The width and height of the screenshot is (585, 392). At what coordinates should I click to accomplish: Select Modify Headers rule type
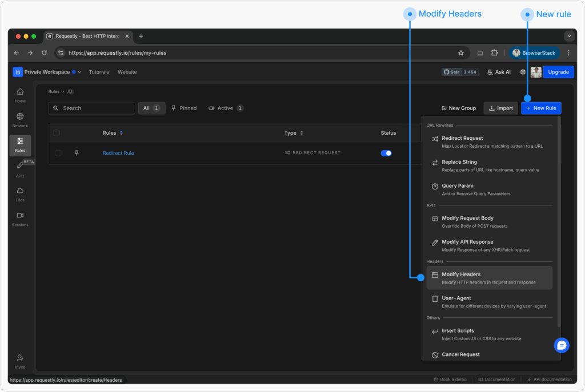pyautogui.click(x=490, y=278)
